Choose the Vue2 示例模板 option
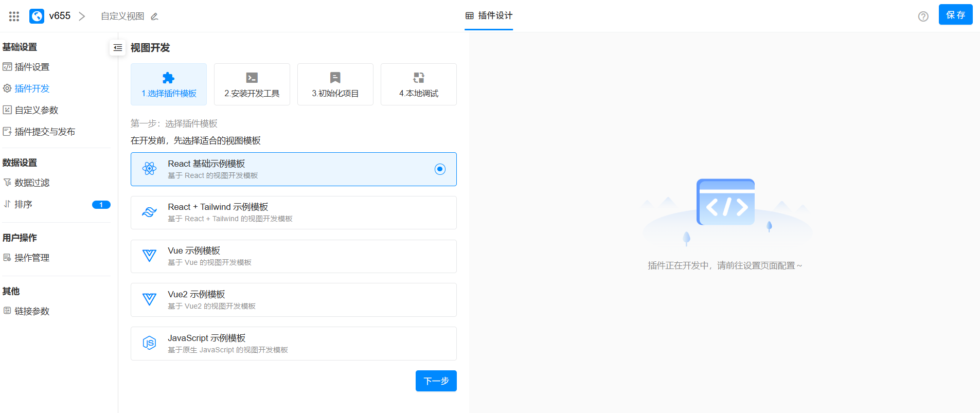980x413 pixels. tap(293, 300)
